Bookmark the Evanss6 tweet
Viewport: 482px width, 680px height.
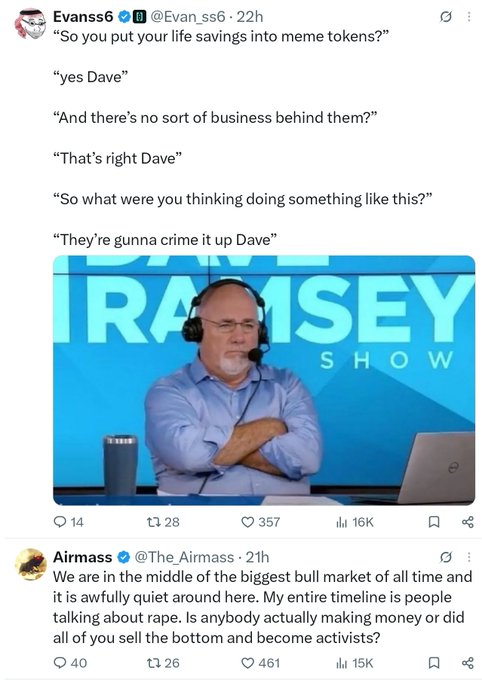tap(433, 522)
